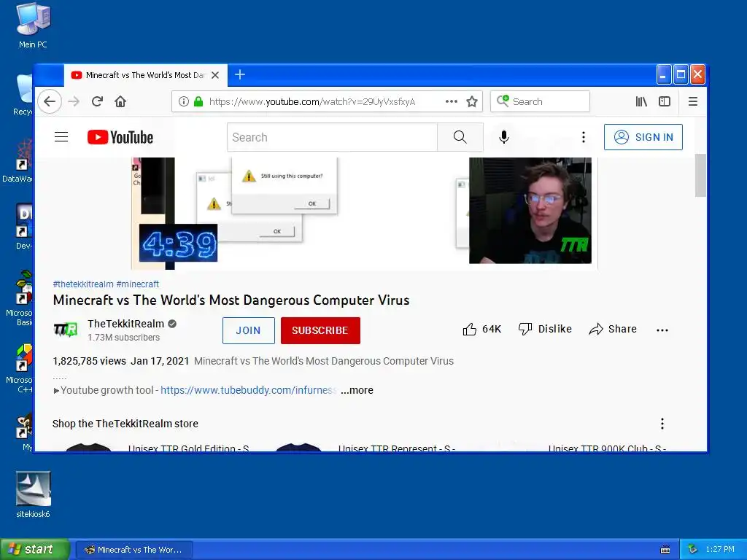Click the system tray network icon
The image size is (747, 560).
tap(692, 550)
